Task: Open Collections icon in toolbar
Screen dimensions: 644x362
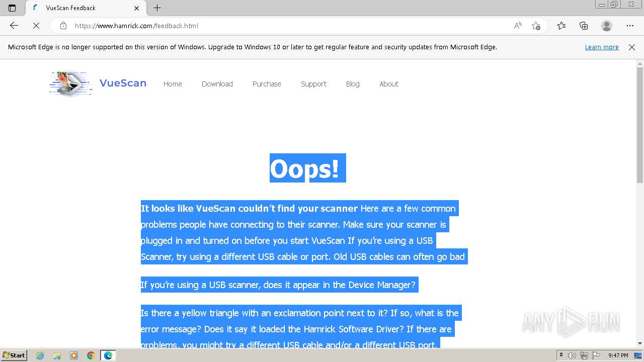Action: tap(584, 26)
